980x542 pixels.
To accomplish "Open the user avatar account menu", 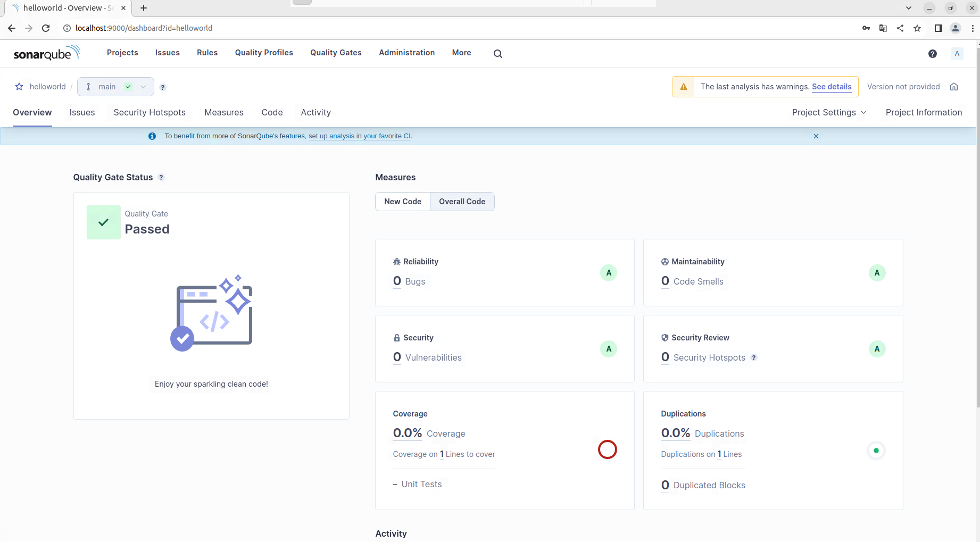I will pyautogui.click(x=957, y=53).
